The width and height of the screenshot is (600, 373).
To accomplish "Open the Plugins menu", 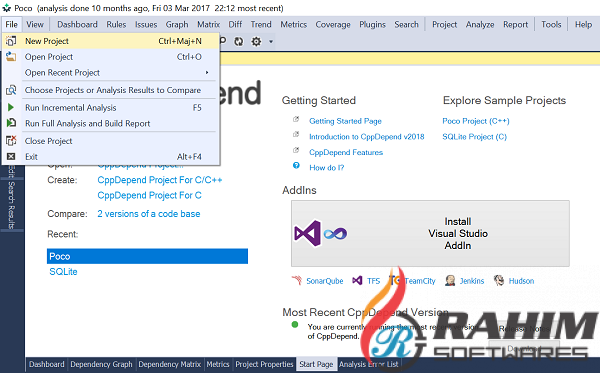I will (x=372, y=24).
